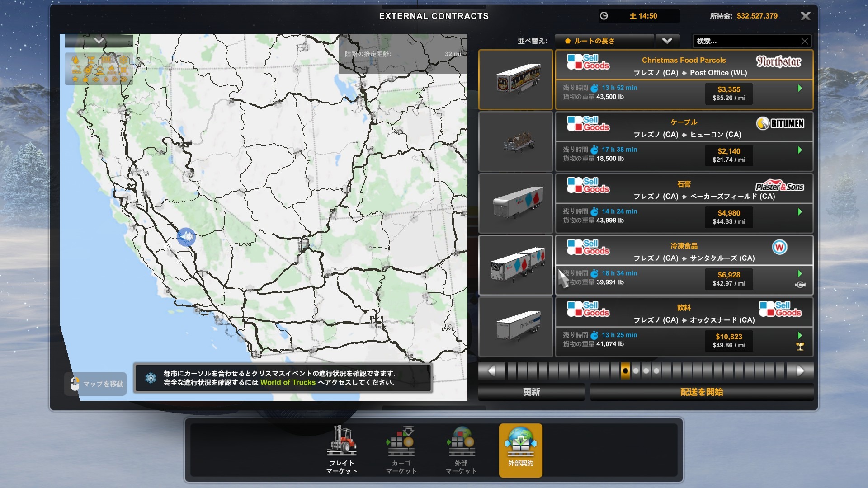Follow the World of Trucks link
Image resolution: width=868 pixels, height=488 pixels.
click(x=288, y=382)
